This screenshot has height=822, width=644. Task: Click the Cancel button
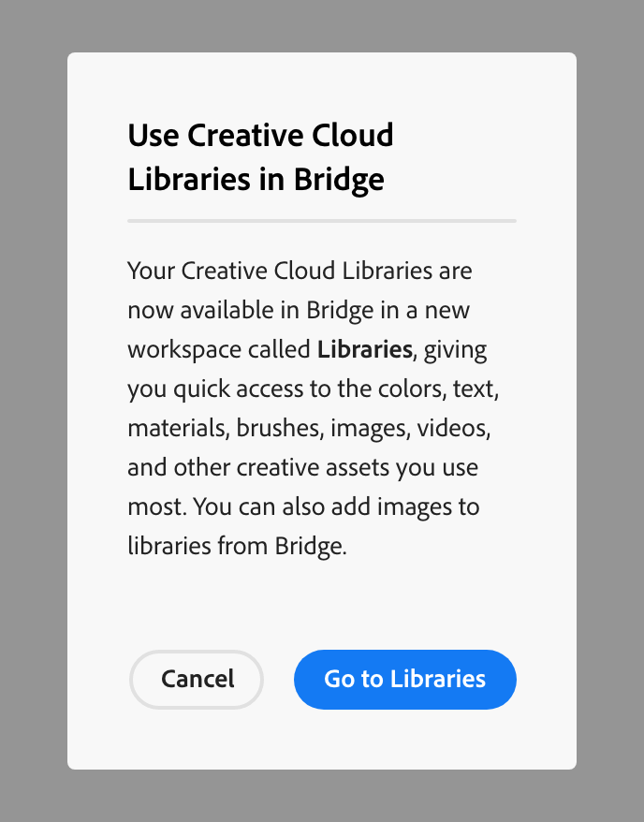(197, 679)
